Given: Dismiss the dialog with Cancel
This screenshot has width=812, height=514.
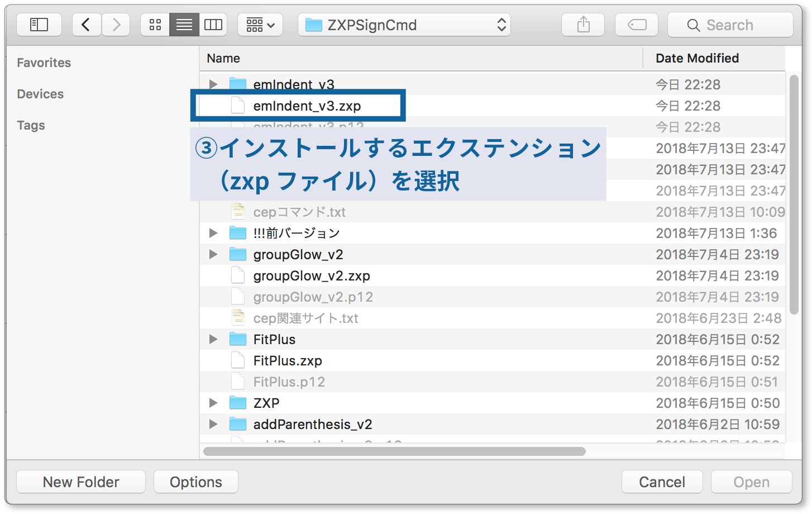Looking at the screenshot, I should click(662, 481).
